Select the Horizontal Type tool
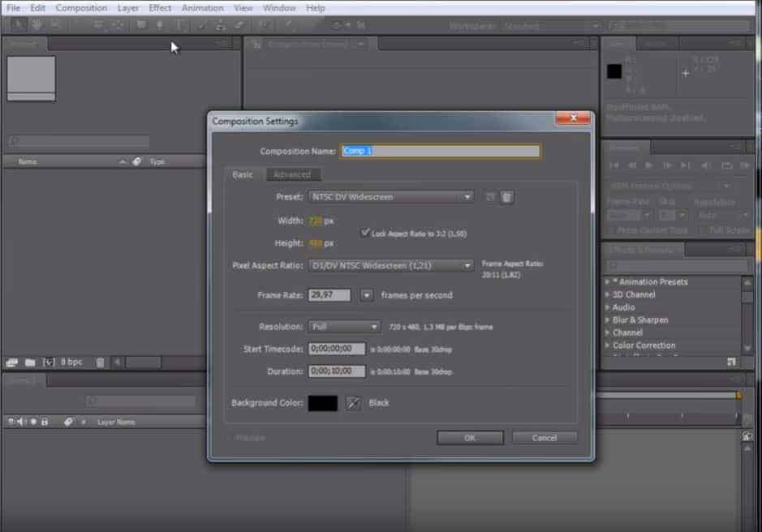Screen dimensions: 762x532 point(179,25)
